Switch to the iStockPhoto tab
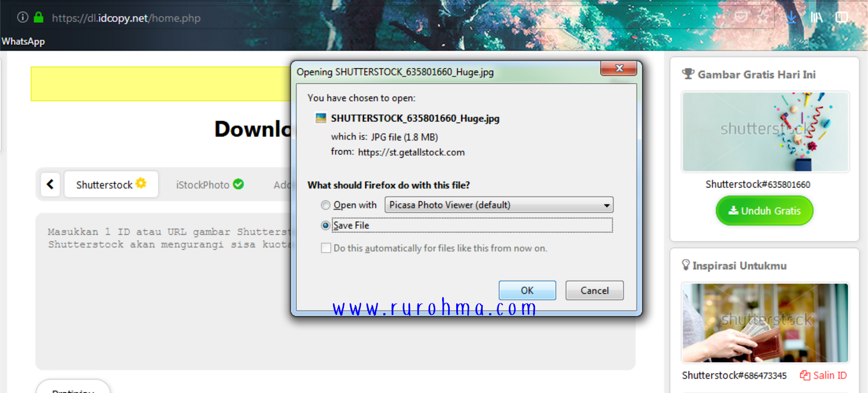This screenshot has height=393, width=868. (x=210, y=184)
